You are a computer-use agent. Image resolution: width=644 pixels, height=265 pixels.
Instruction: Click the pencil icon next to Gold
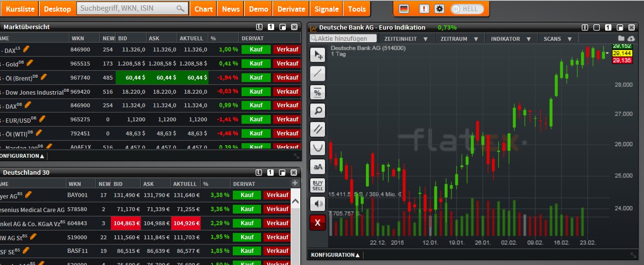pyautogui.click(x=30, y=63)
